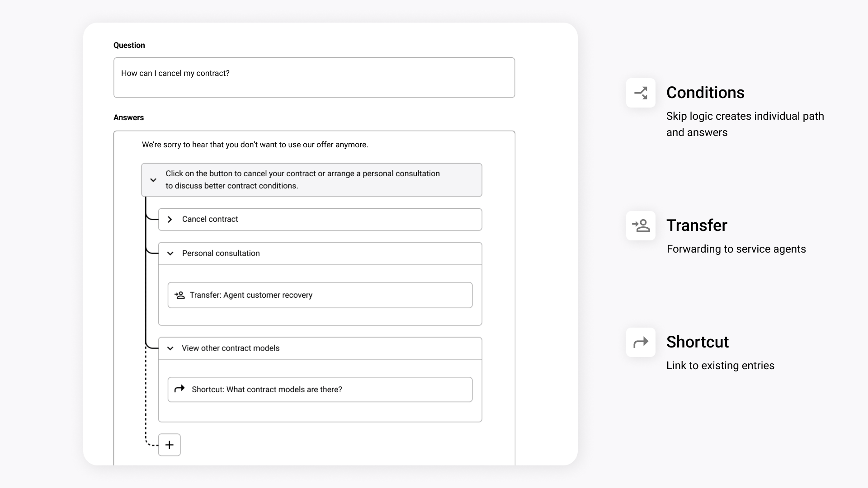Click the question input field text
This screenshot has height=488, width=868.
click(175, 73)
